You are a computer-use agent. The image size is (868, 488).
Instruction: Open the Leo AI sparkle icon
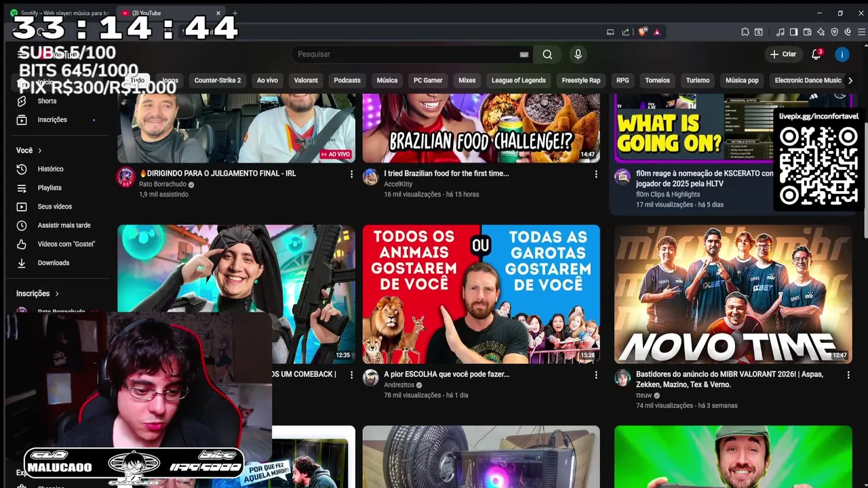(821, 32)
